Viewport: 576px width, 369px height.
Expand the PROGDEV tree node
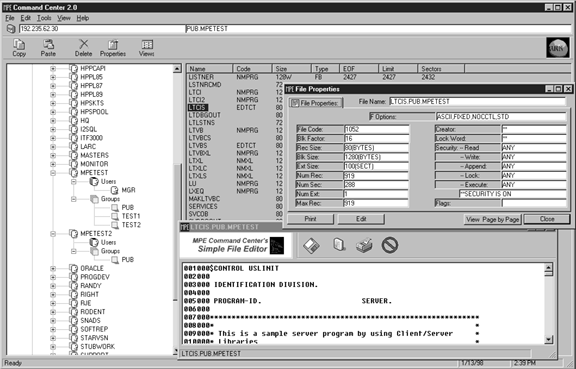[x=53, y=277]
